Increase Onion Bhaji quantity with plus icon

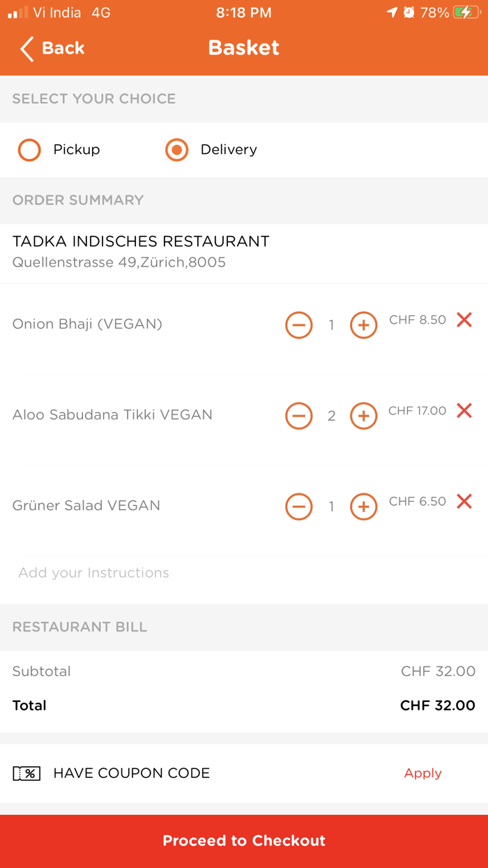[x=363, y=325]
